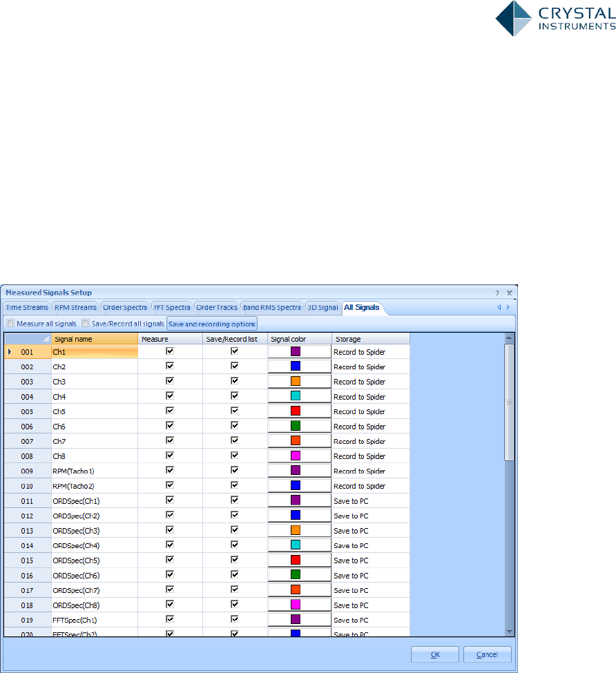Uncheck Save/Record list for Ch2
616x673 pixels.
pyautogui.click(x=234, y=366)
